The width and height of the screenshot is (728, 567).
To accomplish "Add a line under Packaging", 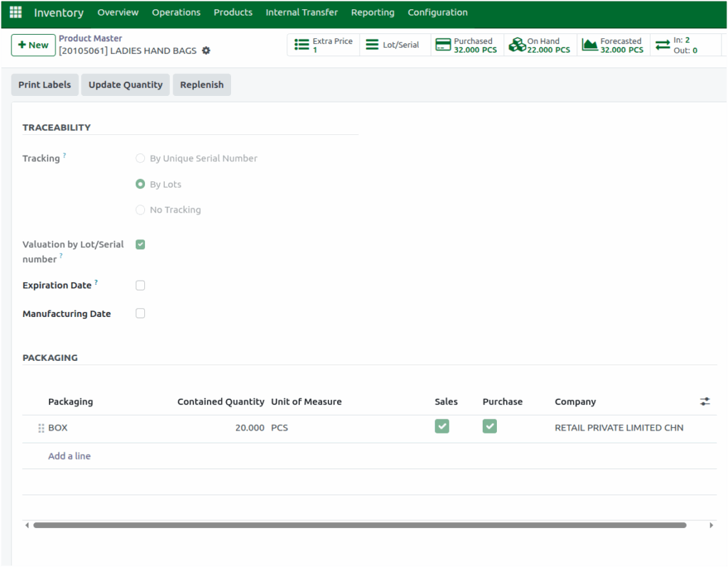I will point(69,455).
